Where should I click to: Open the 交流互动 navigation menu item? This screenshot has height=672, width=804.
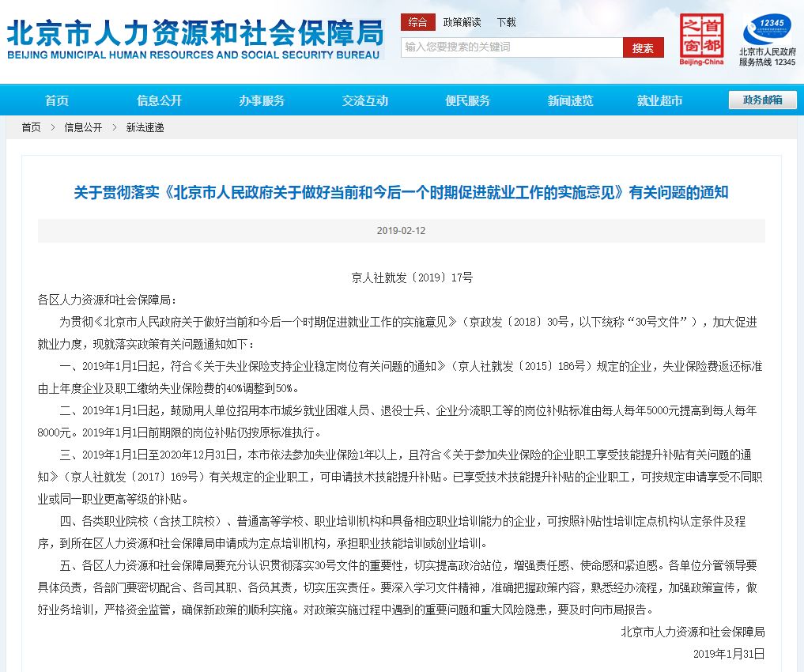(364, 100)
